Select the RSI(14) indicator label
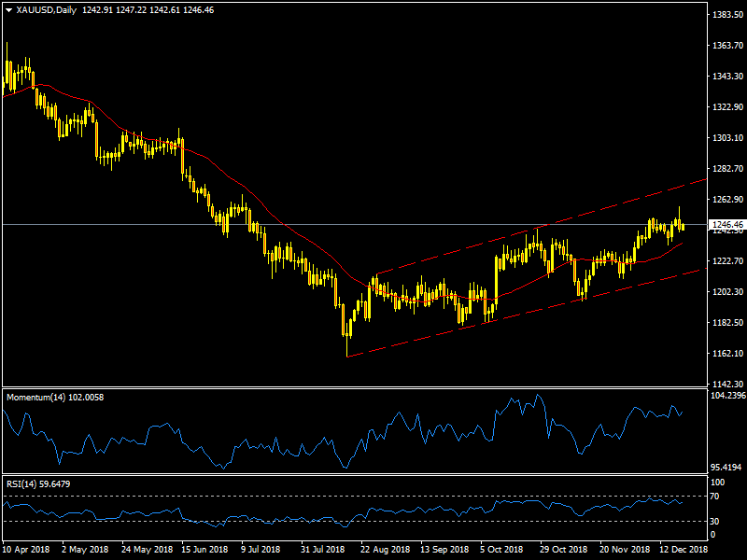The width and height of the screenshot is (747, 560). tap(23, 483)
